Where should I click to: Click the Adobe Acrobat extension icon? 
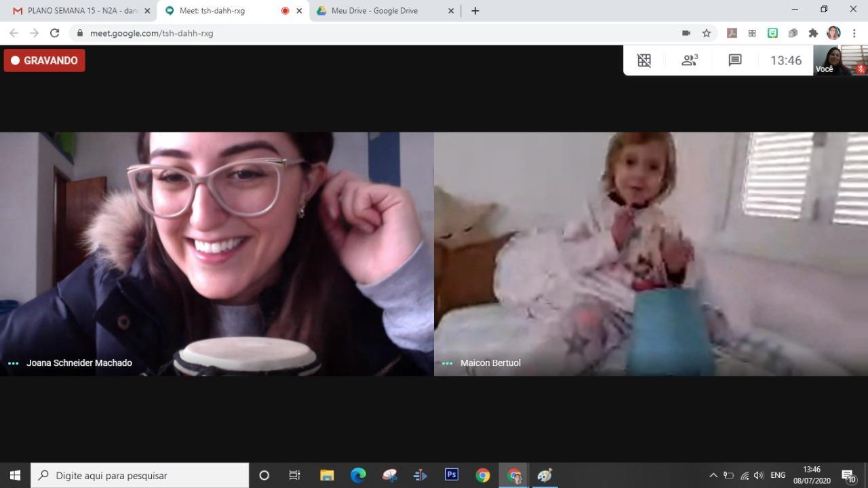point(732,33)
